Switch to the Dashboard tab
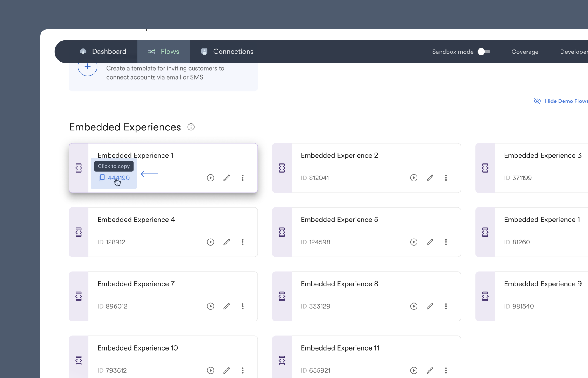 (109, 52)
